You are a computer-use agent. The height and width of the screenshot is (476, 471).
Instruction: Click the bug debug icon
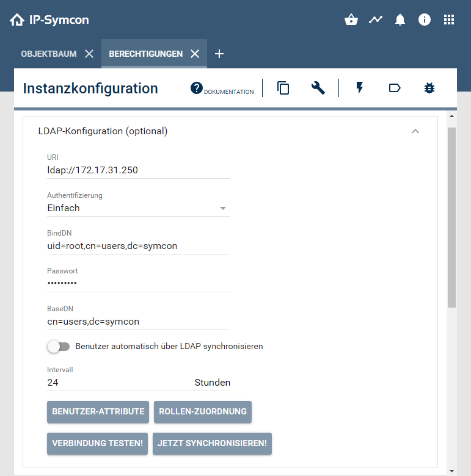point(429,88)
